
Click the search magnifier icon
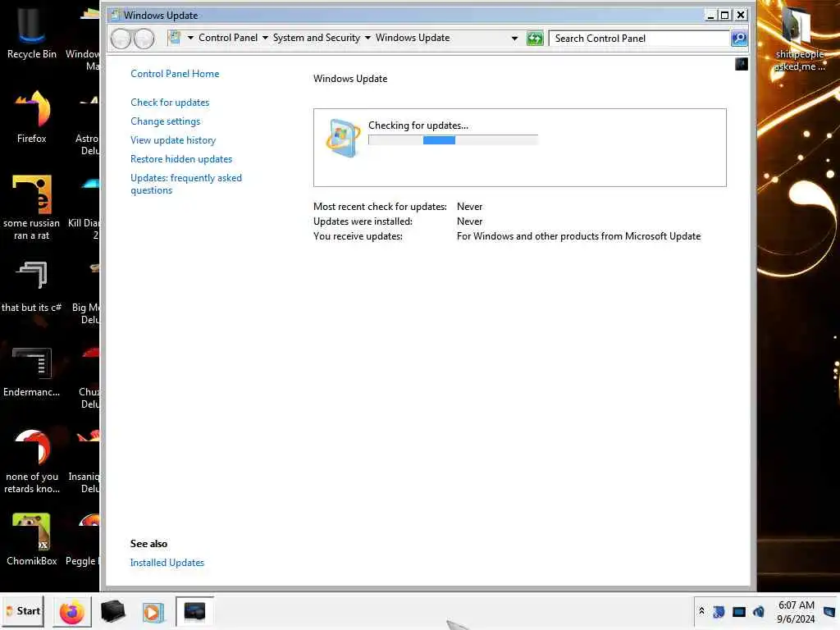[739, 39]
